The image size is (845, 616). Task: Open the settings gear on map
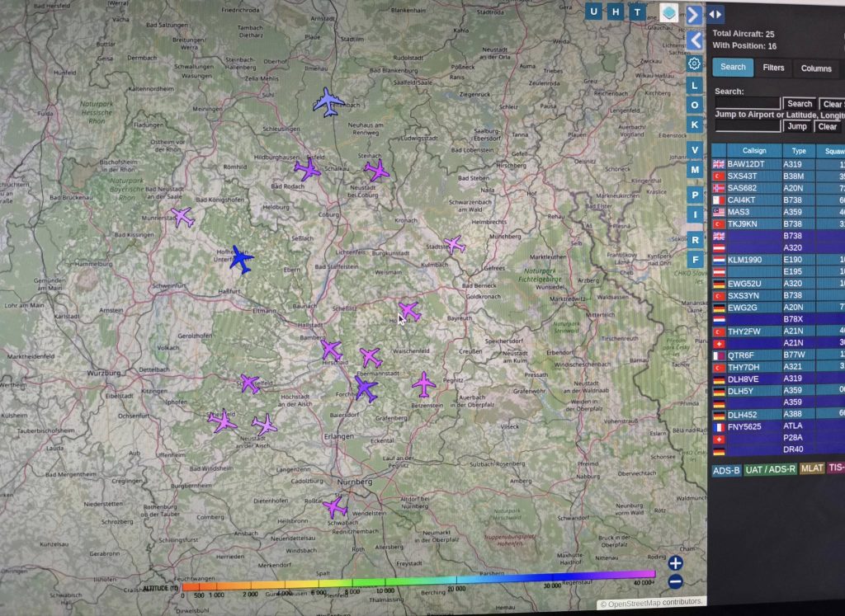pyautogui.click(x=695, y=63)
